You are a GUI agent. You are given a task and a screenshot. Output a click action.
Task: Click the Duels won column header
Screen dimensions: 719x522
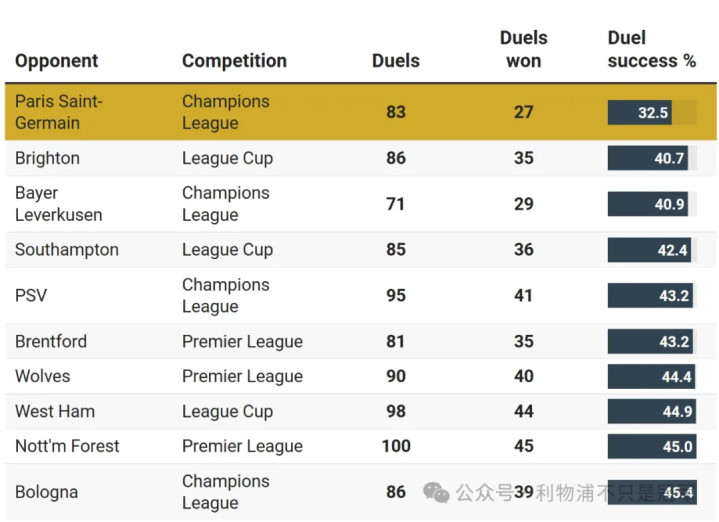[x=524, y=49]
